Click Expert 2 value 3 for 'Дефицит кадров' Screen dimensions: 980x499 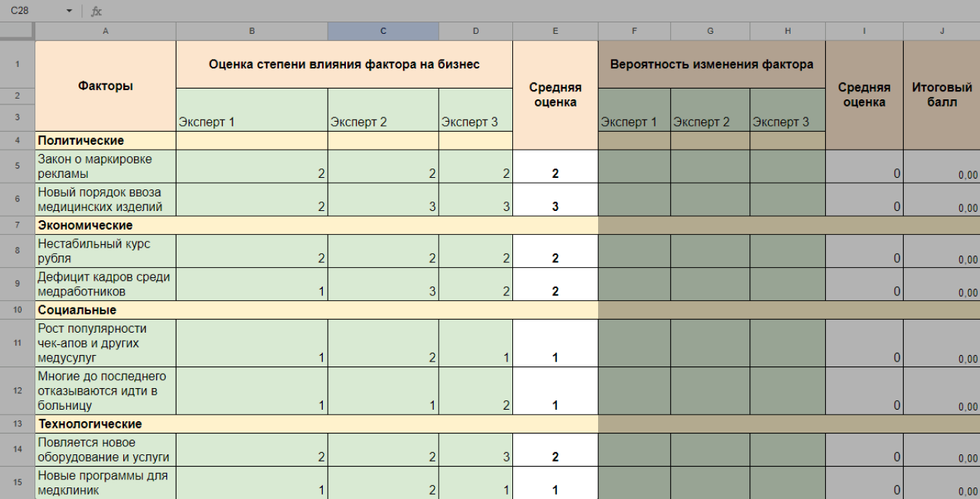click(383, 284)
